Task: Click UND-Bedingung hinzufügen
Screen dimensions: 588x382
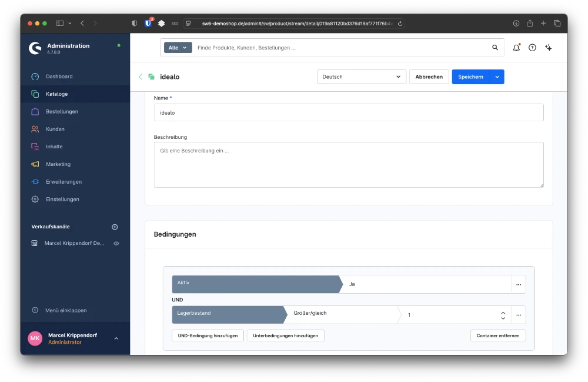Action: click(x=208, y=336)
